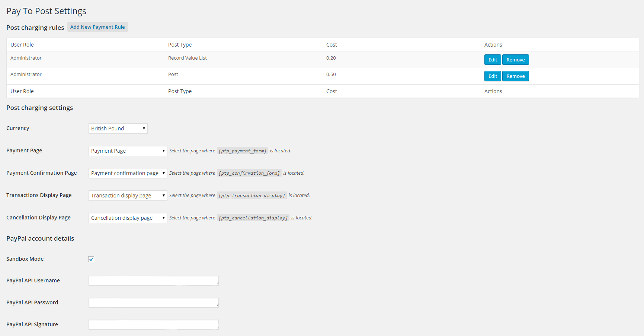Click the Payment Confirmation Page label

tap(42, 173)
